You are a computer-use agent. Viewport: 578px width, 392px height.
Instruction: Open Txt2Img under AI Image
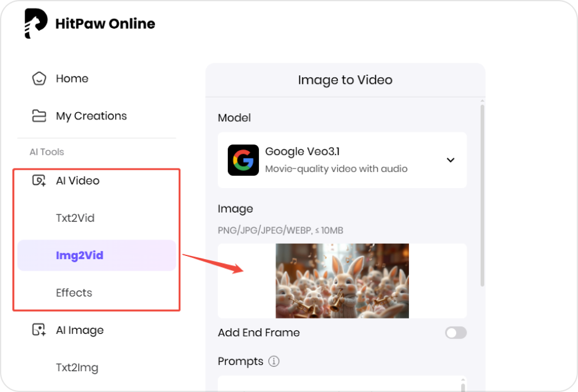[x=75, y=367]
